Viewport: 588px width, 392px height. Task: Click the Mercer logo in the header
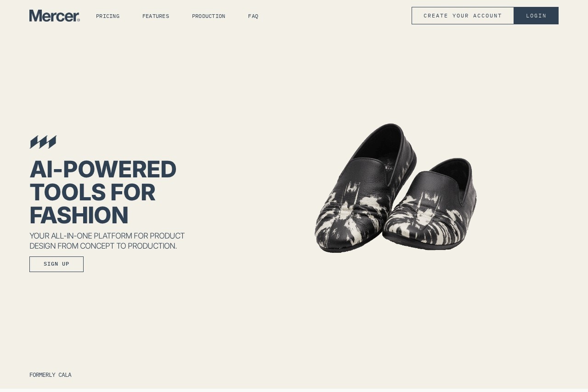pos(55,16)
